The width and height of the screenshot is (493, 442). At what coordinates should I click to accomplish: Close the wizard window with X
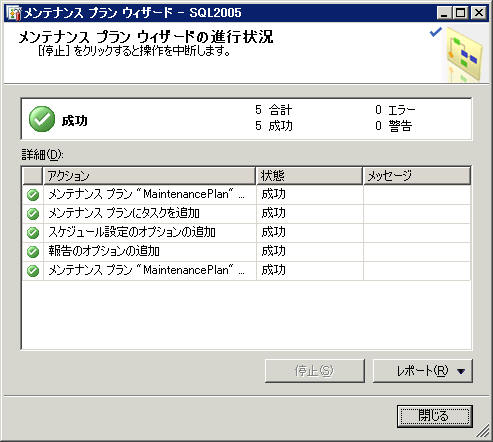[x=479, y=13]
